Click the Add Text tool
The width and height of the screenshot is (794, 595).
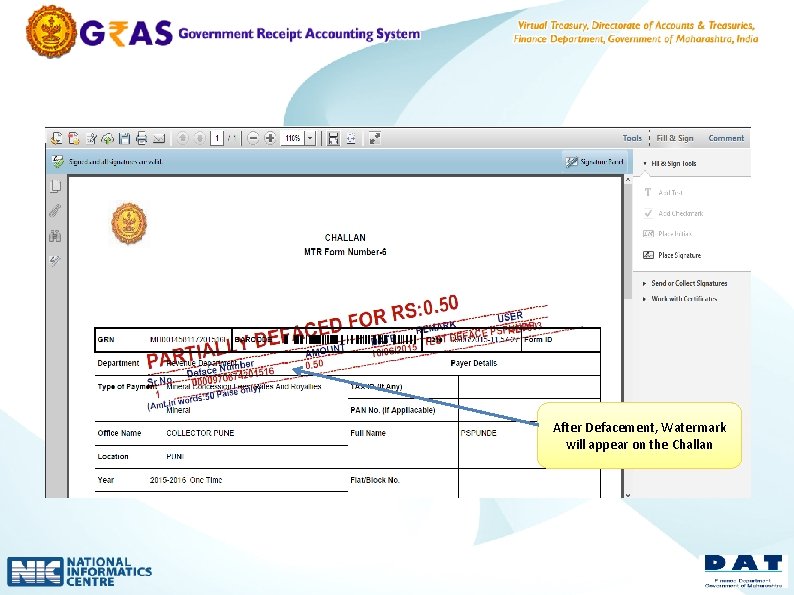tap(663, 192)
